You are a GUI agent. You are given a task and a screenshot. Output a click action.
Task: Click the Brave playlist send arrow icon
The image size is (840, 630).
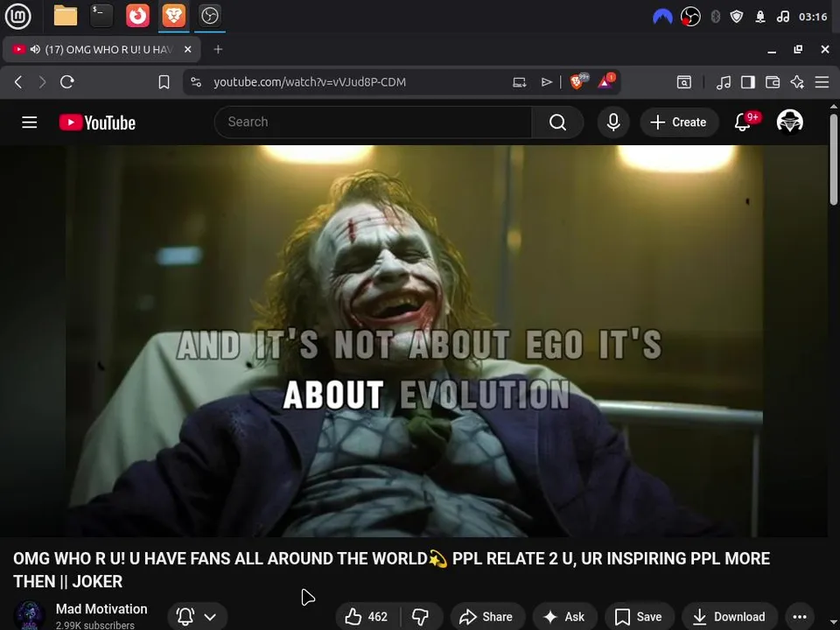(x=546, y=82)
